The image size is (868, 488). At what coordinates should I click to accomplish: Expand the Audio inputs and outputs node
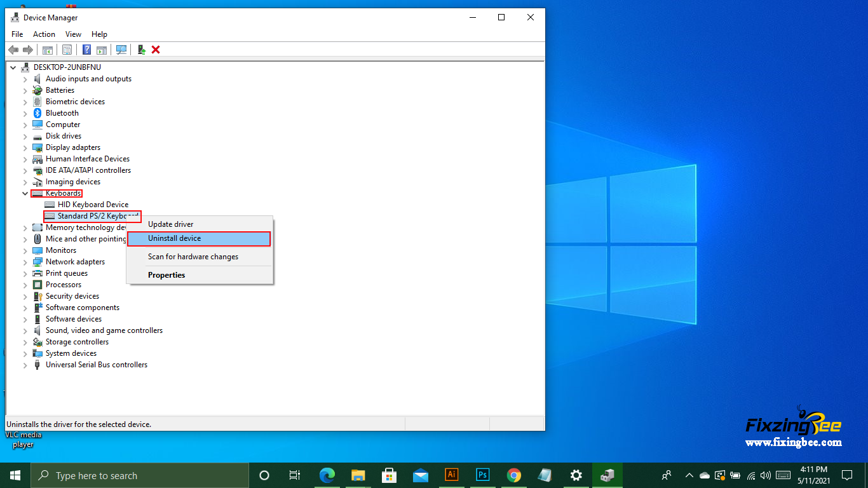25,79
